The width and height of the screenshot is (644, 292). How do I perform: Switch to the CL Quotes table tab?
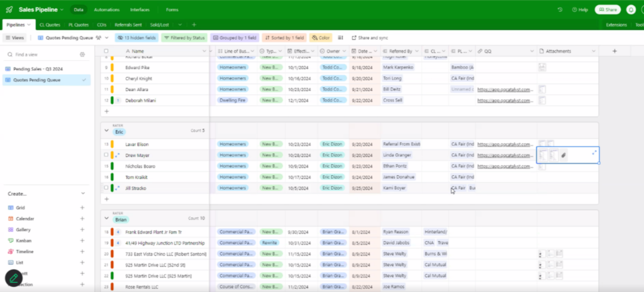pyautogui.click(x=50, y=25)
